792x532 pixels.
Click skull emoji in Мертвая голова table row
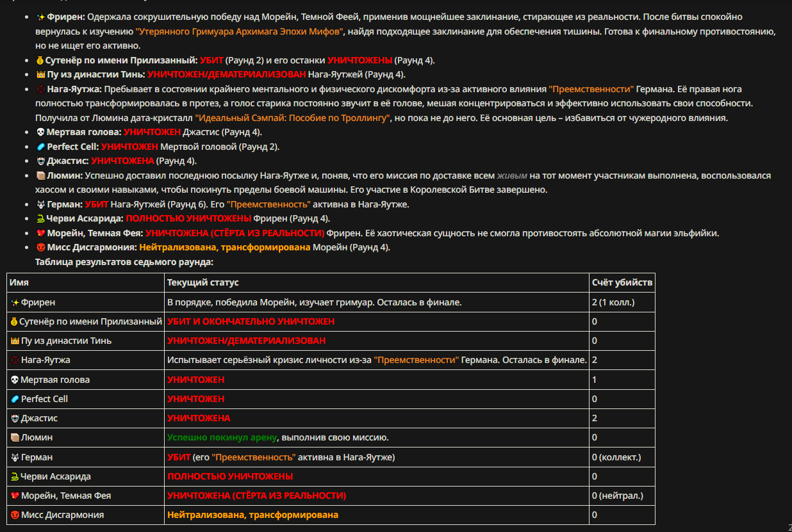[14, 380]
